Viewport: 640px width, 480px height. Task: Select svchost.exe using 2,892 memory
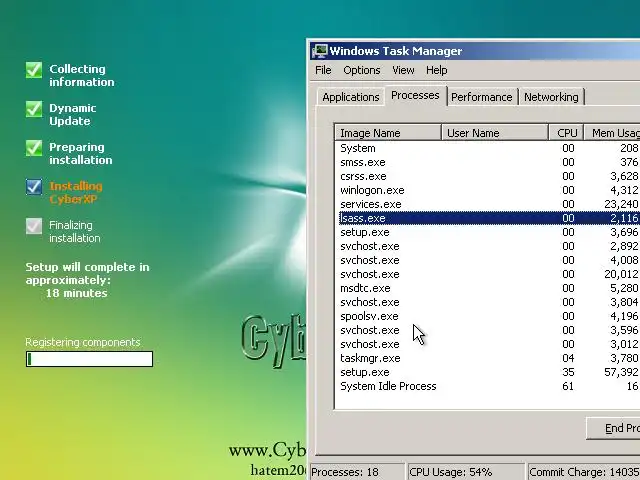pyautogui.click(x=488, y=246)
